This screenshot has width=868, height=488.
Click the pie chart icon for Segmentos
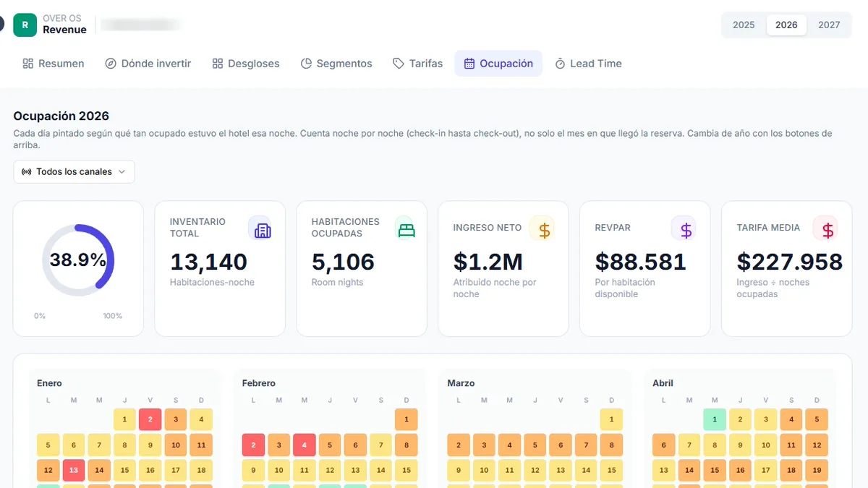306,64
